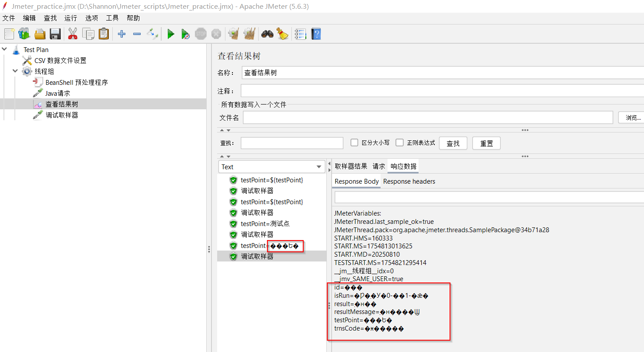Screen dimensions: 644x352
Task: Open the 文件 menu
Action: pos(9,18)
